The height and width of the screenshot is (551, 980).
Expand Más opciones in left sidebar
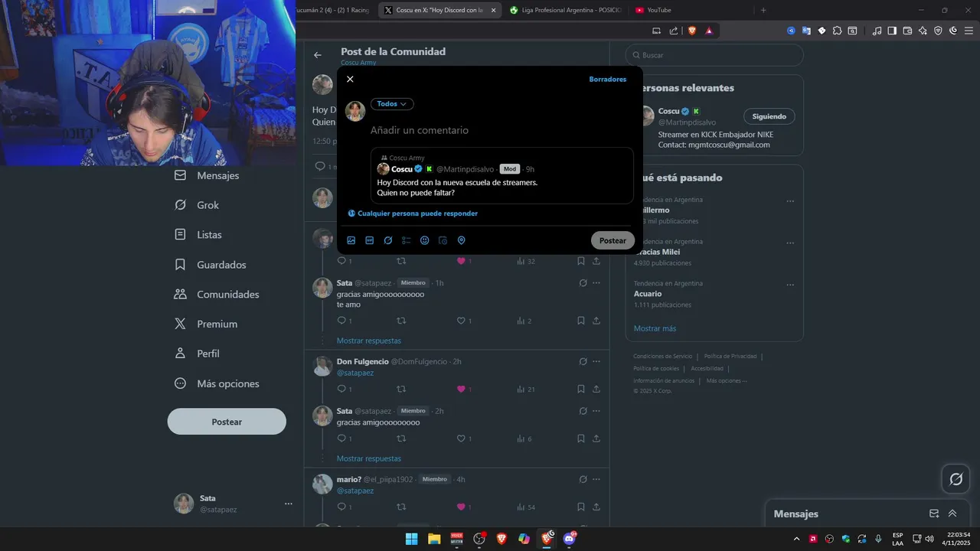[x=217, y=383]
